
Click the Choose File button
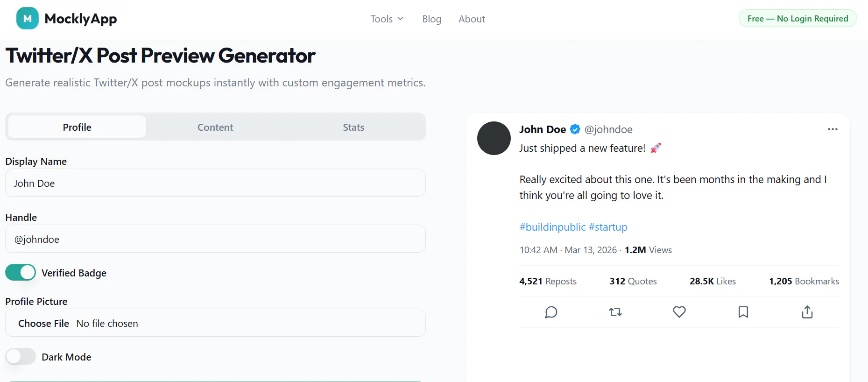click(x=43, y=323)
